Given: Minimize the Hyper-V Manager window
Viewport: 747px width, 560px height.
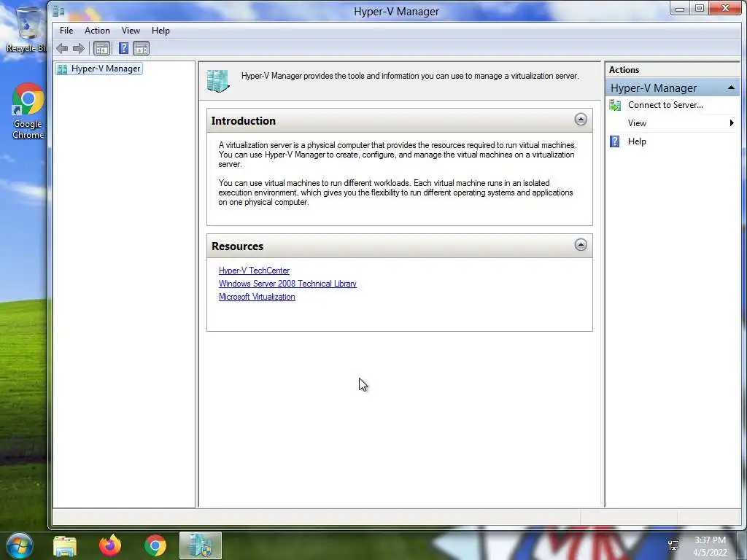Looking at the screenshot, I should [x=679, y=9].
